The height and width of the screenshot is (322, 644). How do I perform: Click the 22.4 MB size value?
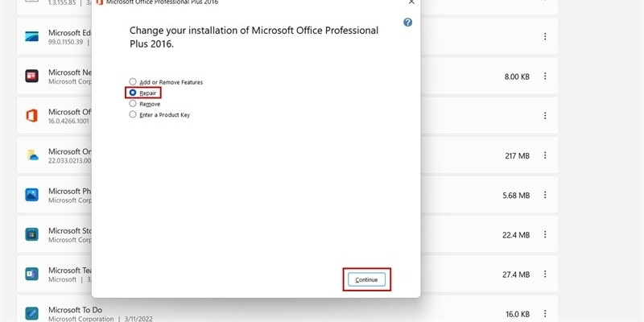(516, 235)
